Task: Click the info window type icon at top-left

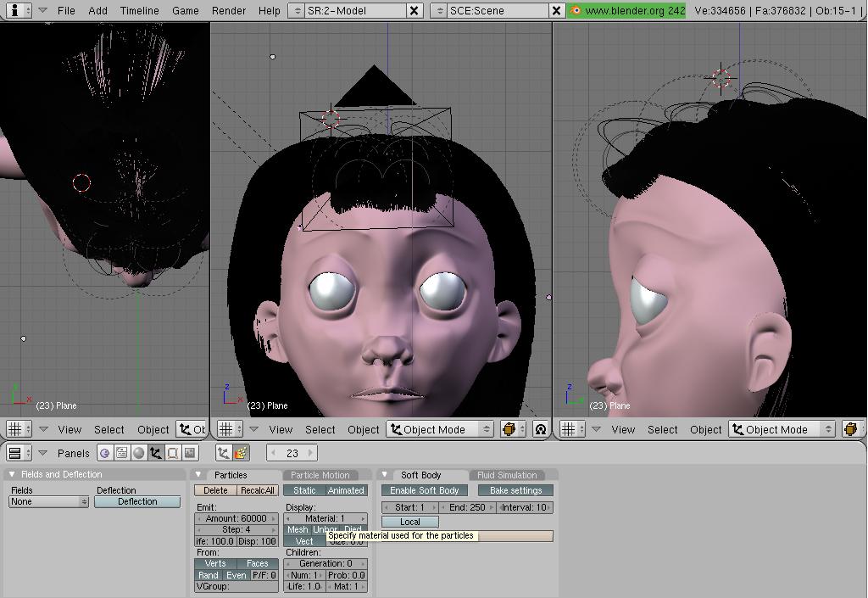Action: tap(15, 10)
